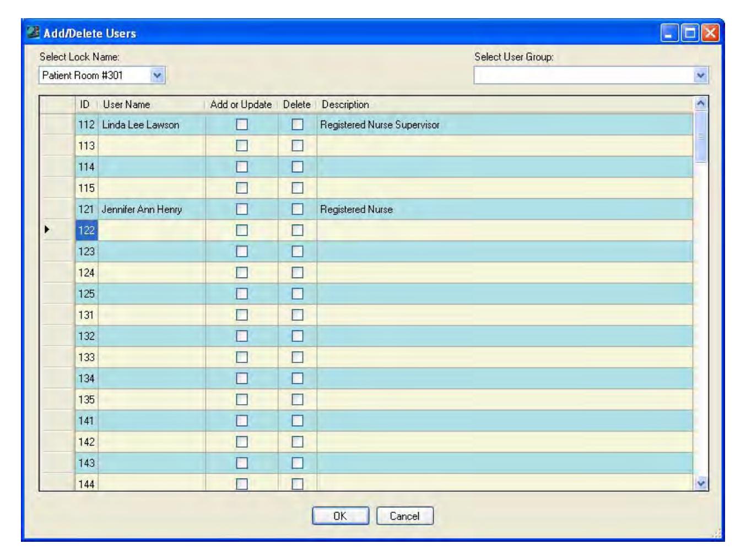This screenshot has height=560, width=746.
Task: Check Delete box for Jennifer Ann Henry
Action: (x=298, y=209)
